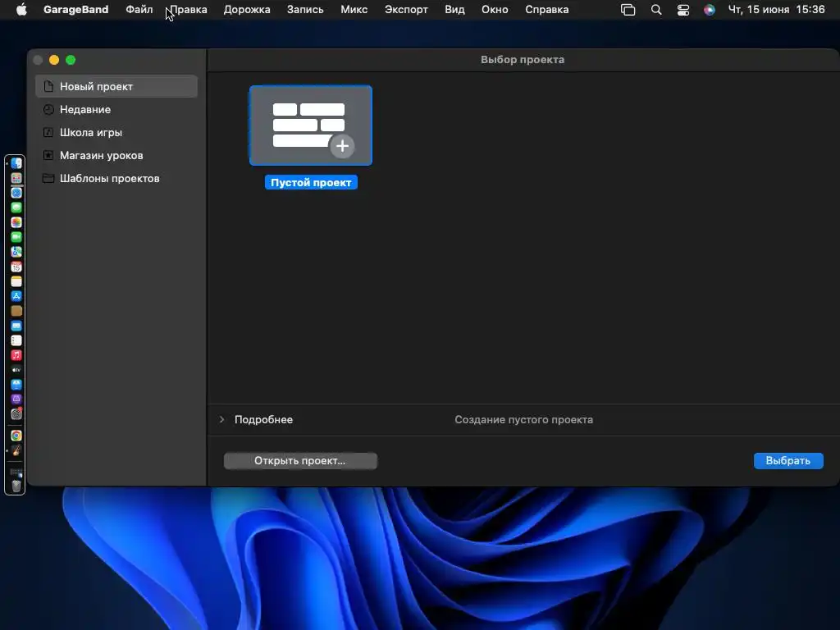Open Notes from the Dock
Image resolution: width=840 pixels, height=630 pixels.
coord(16,281)
